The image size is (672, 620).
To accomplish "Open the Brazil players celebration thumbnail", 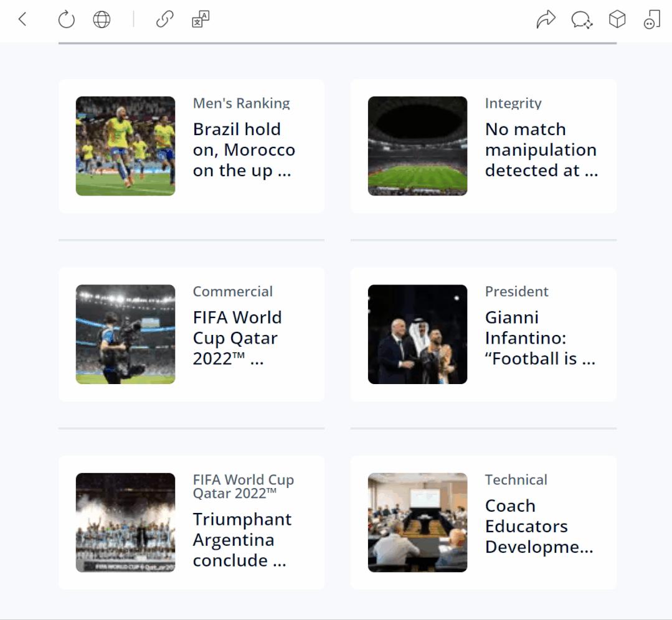I will pyautogui.click(x=126, y=146).
